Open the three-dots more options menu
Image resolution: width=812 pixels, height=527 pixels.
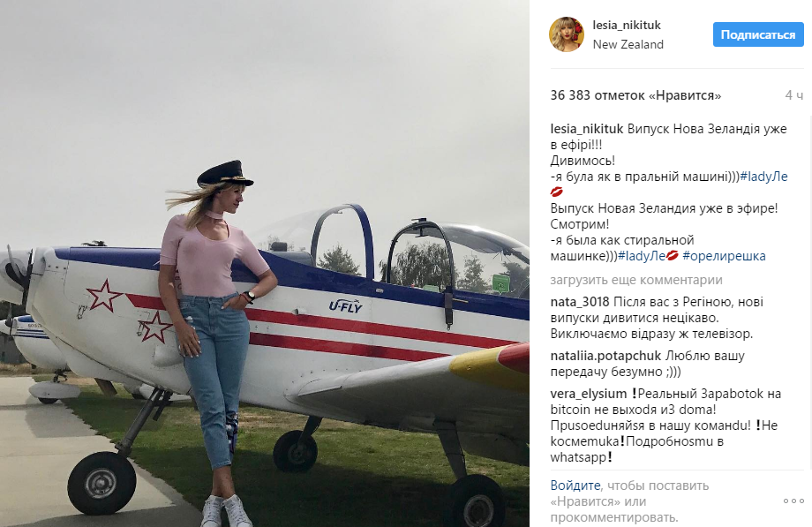[x=793, y=501]
